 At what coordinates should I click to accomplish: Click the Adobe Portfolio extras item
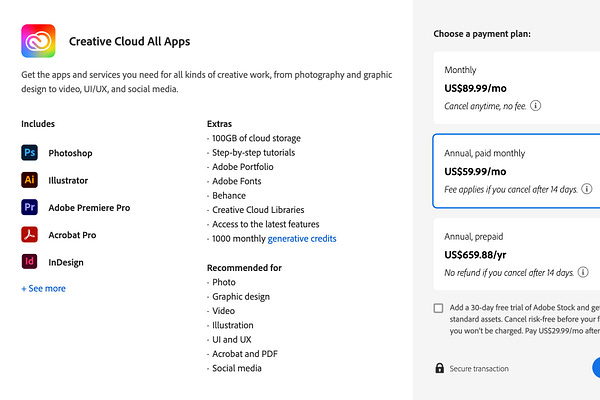pyautogui.click(x=243, y=167)
